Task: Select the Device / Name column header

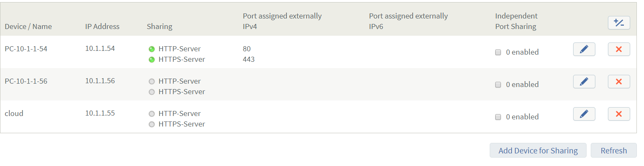Action: point(29,26)
